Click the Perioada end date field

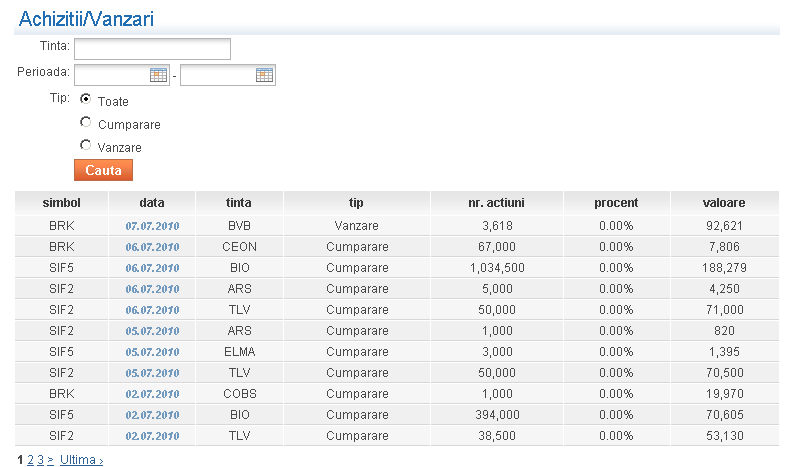(x=217, y=75)
